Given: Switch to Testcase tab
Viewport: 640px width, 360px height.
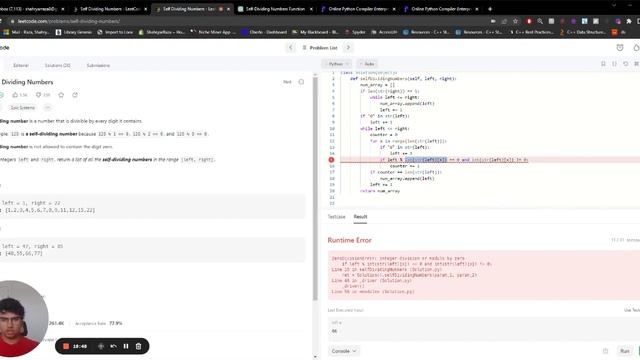Looking at the screenshot, I should click(x=337, y=217).
